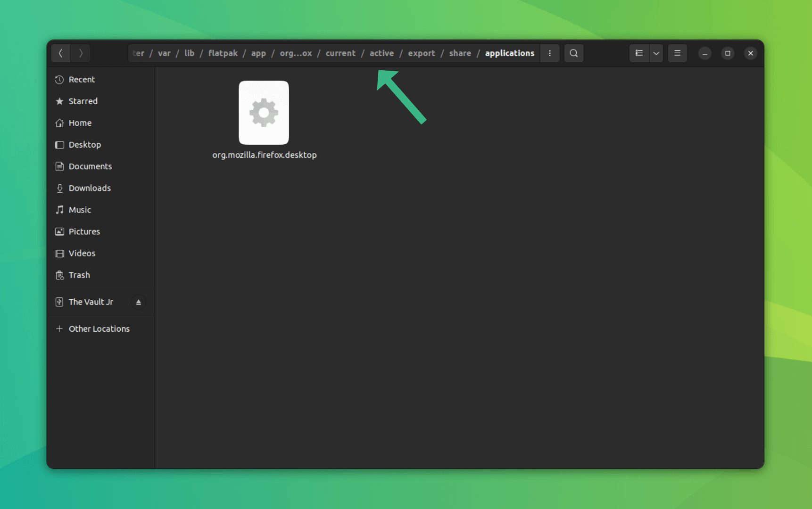The height and width of the screenshot is (509, 812).
Task: Click the back navigation arrow
Action: click(x=60, y=53)
